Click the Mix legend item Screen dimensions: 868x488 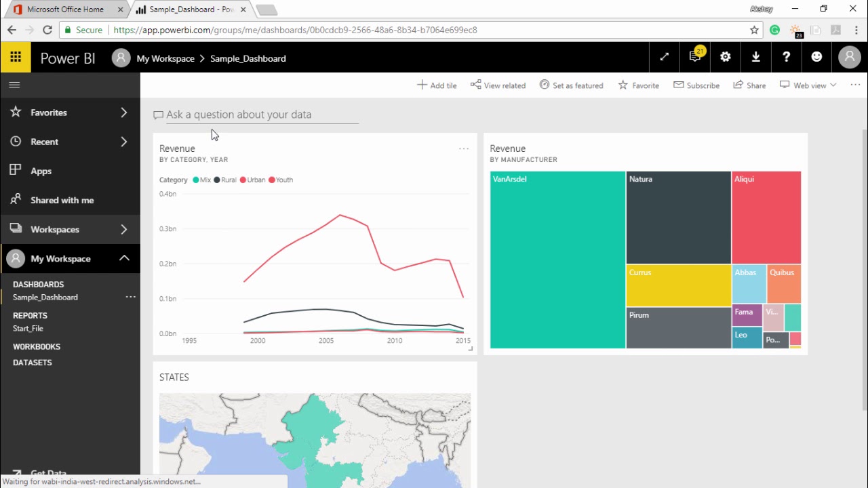(201, 180)
